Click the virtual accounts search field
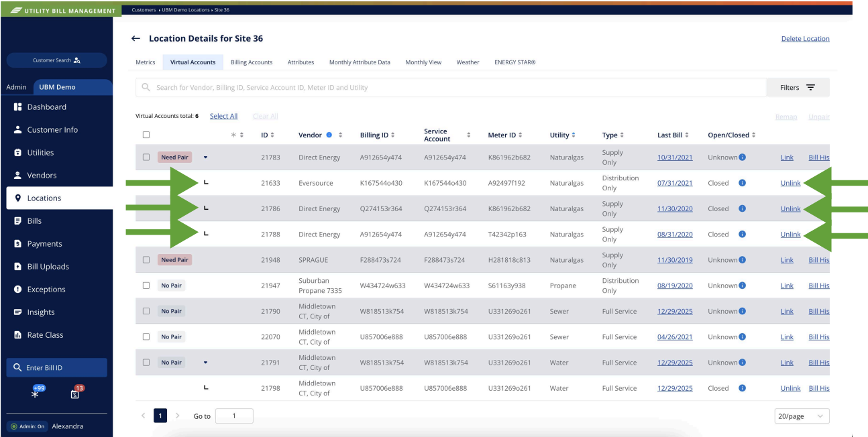868x437 pixels. pos(451,88)
